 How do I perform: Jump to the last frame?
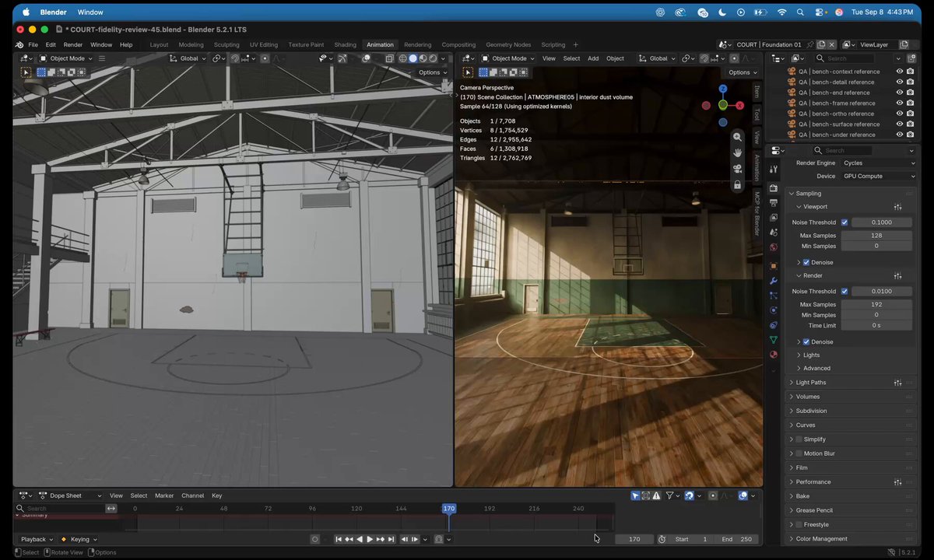tap(392, 539)
